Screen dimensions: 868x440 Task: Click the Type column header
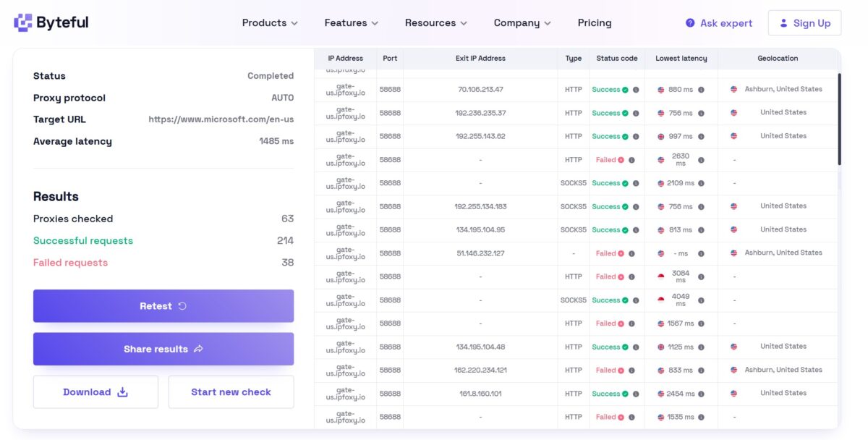[x=574, y=59]
